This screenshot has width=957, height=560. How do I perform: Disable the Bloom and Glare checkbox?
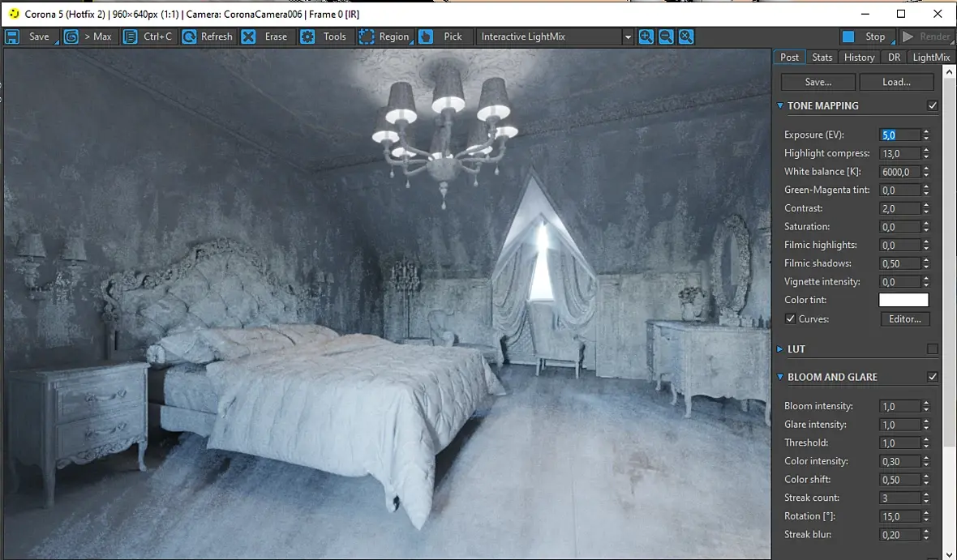tap(933, 377)
